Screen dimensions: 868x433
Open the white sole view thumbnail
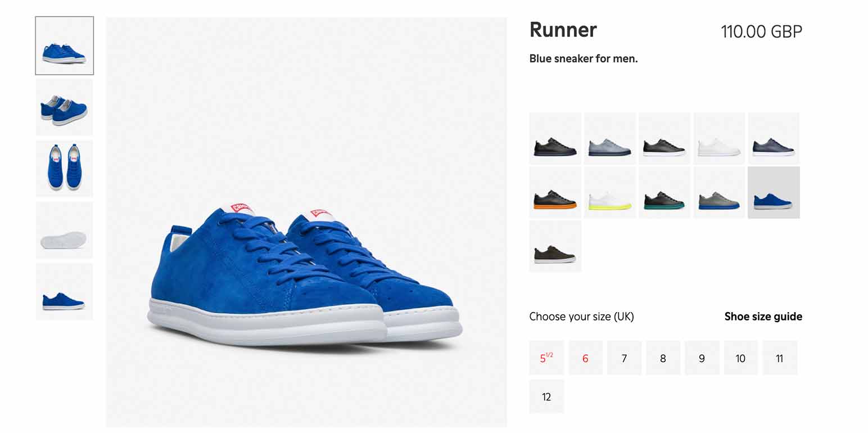[65, 230]
